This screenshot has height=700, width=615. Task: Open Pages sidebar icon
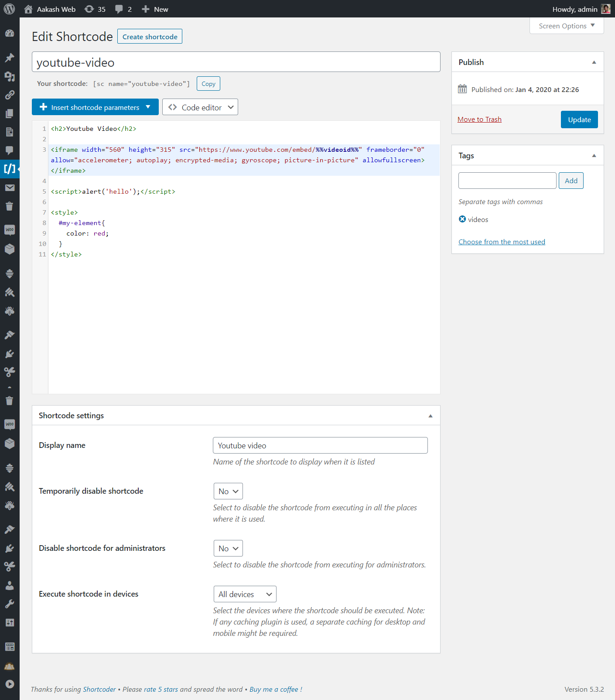10,113
